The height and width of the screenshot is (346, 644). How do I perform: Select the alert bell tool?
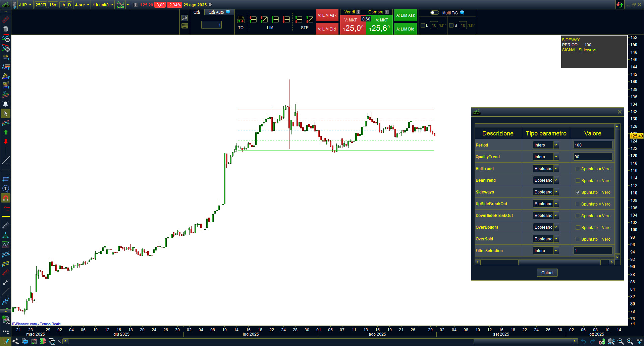(6, 104)
